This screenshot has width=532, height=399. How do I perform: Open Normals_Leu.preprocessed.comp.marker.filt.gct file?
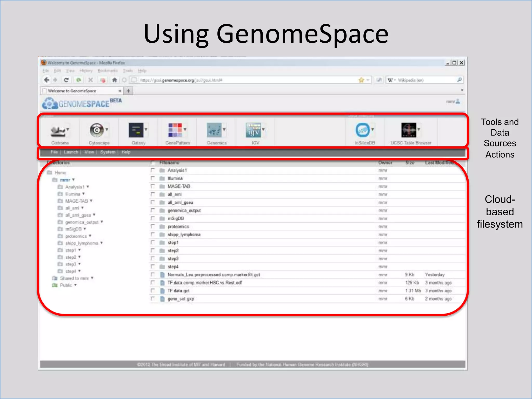(214, 275)
